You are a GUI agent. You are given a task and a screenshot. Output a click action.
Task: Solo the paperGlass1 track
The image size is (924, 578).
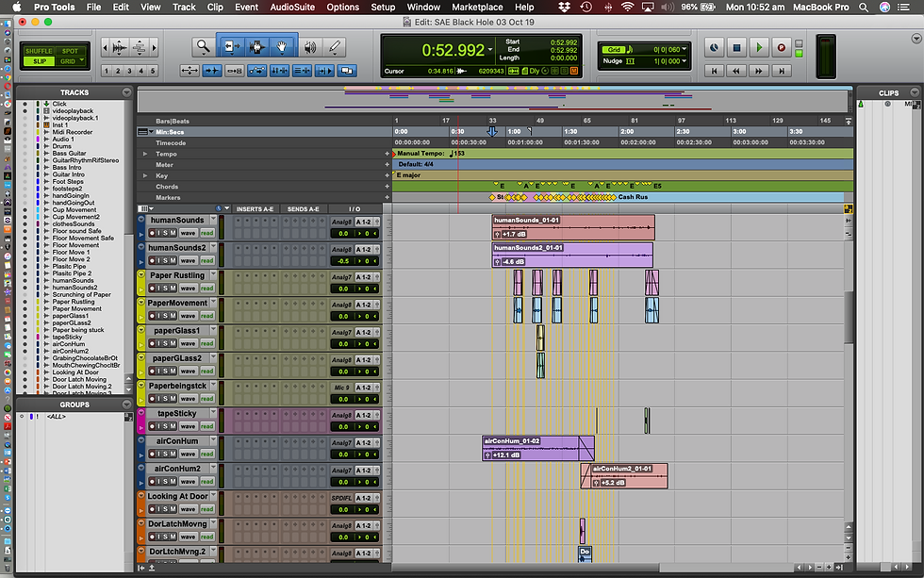(165, 343)
